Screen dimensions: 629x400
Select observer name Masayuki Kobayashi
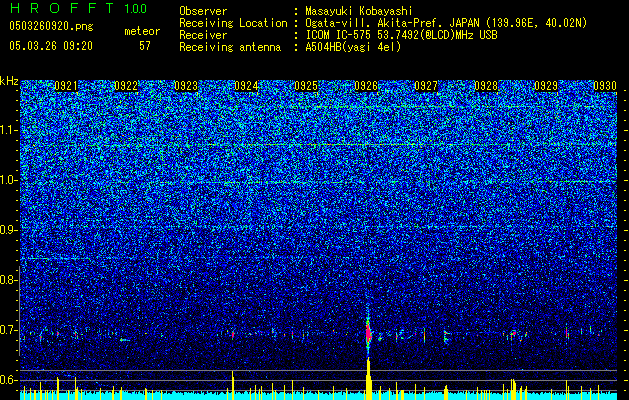359,11
